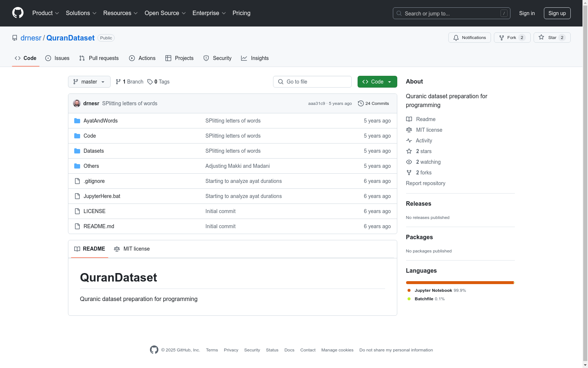Click the QuranDataset repository name link

pyautogui.click(x=71, y=38)
